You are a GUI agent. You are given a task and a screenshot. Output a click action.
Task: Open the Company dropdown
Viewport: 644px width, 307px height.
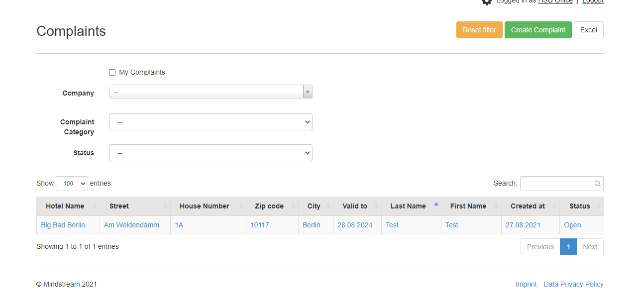(x=211, y=92)
